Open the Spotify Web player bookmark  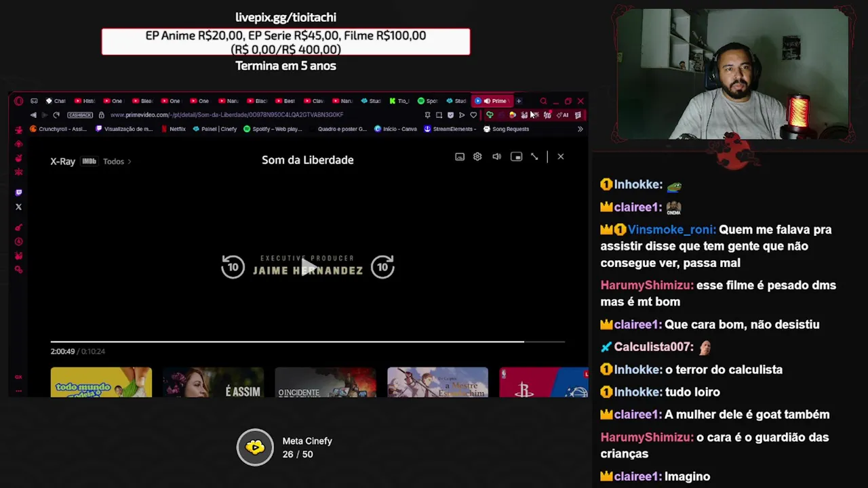point(273,129)
